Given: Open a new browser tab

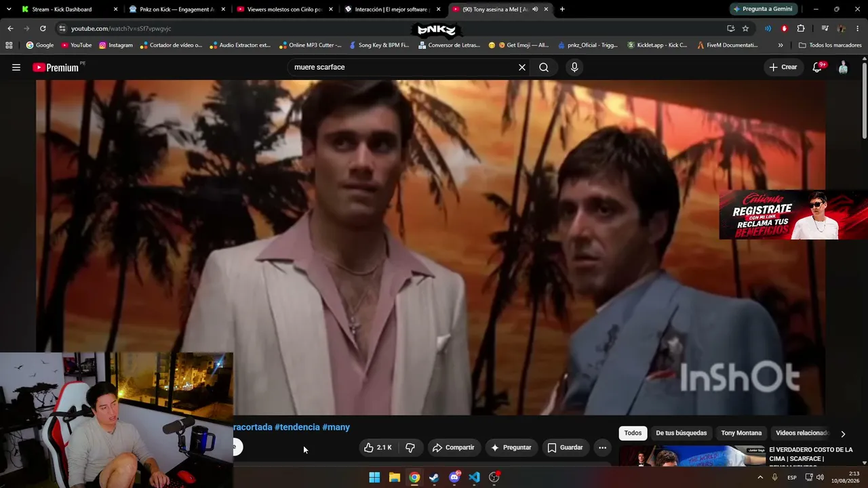Looking at the screenshot, I should 562,9.
